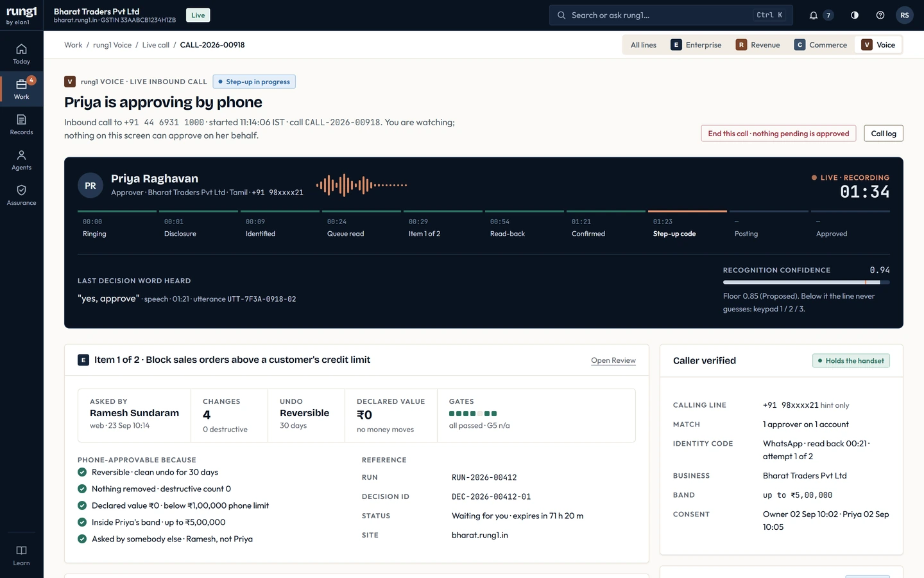The width and height of the screenshot is (924, 578).
Task: Click check icon beside Reversible clean undo
Action: pos(82,472)
